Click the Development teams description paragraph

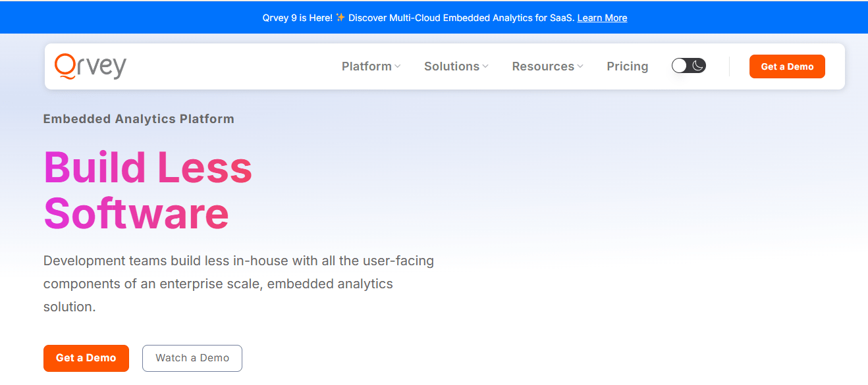coord(238,284)
